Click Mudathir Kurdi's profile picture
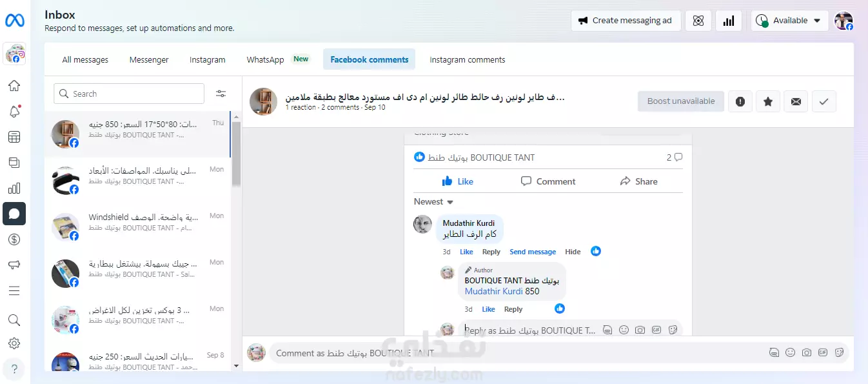The image size is (868, 384). 422,224
